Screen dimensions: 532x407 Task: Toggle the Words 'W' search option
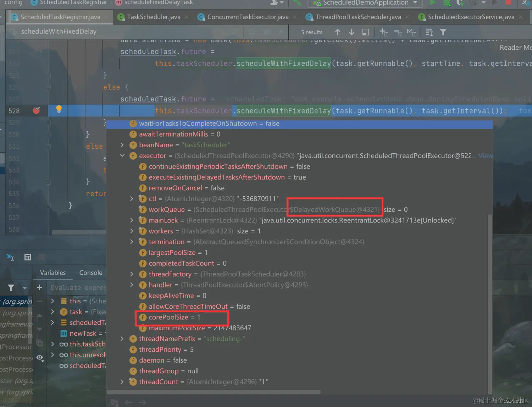[x=266, y=32]
